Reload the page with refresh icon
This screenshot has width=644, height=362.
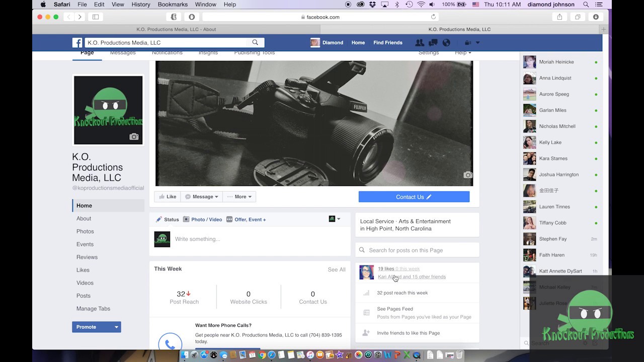coord(433,17)
